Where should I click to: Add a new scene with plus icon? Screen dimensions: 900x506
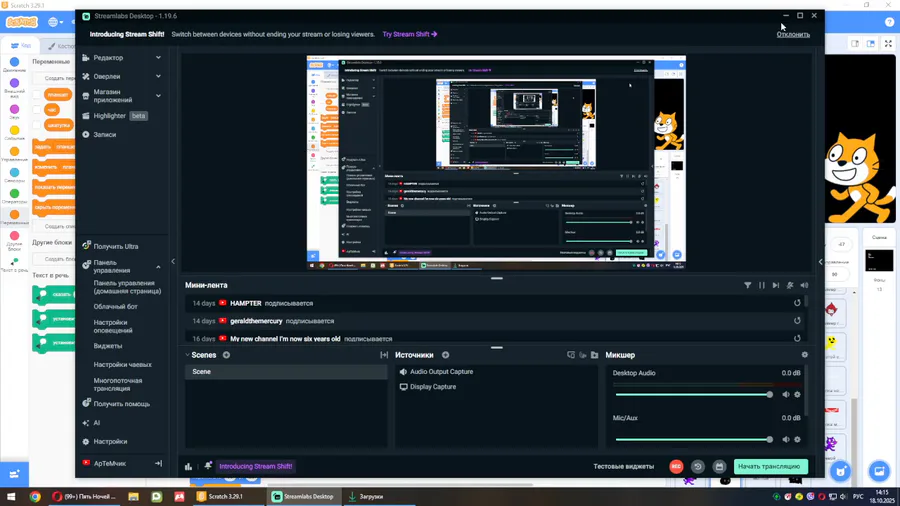[226, 355]
